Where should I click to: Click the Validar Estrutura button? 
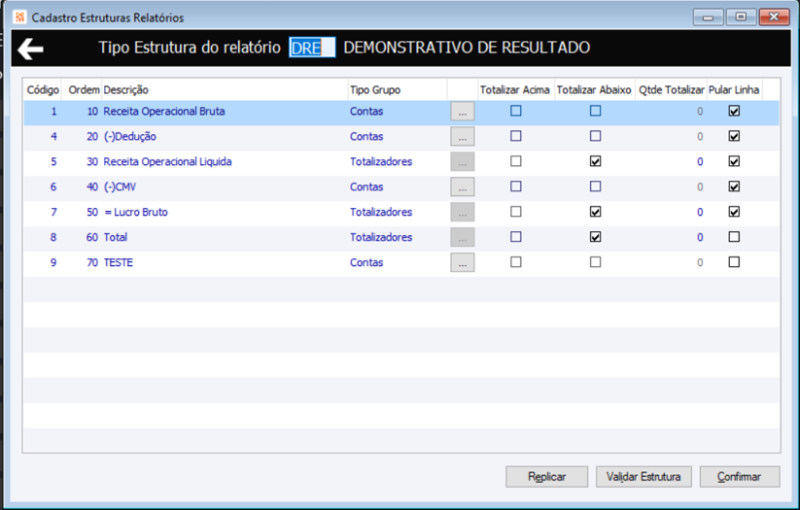pos(643,477)
